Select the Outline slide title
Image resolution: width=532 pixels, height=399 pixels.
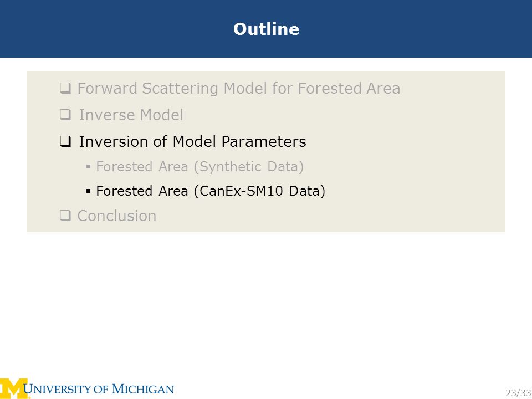point(267,29)
